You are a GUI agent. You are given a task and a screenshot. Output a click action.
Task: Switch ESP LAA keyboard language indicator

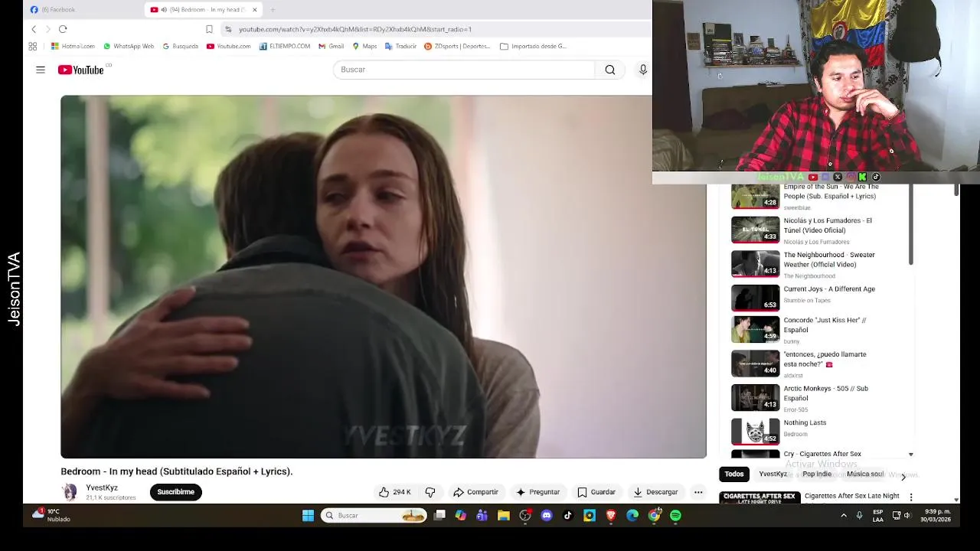click(x=878, y=516)
